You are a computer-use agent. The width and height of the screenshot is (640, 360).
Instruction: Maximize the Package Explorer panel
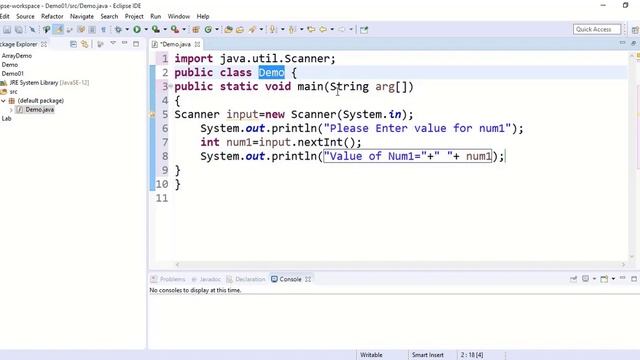tap(136, 44)
